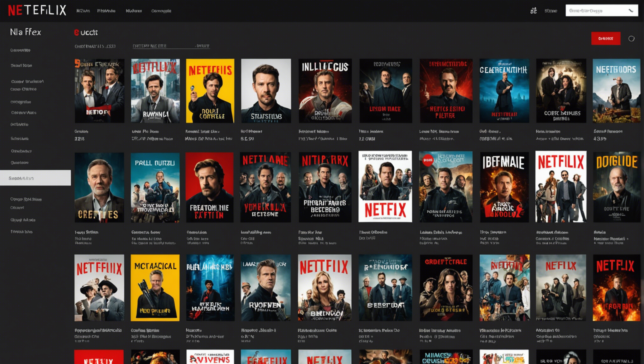
Task: Open the white NETFIX poster in second row
Action: tap(385, 186)
